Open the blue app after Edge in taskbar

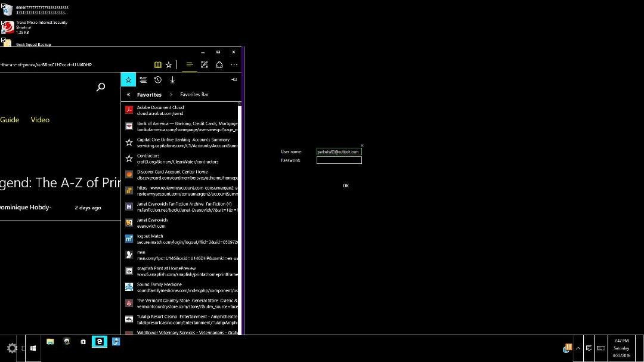116,342
